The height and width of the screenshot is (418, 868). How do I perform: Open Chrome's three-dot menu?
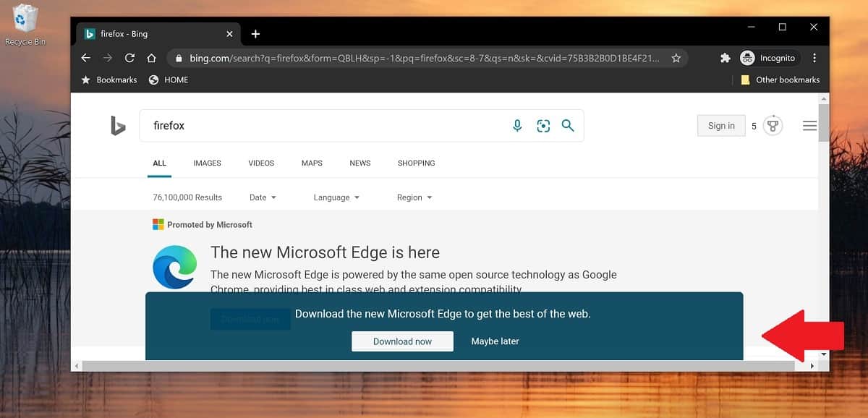[x=815, y=58]
